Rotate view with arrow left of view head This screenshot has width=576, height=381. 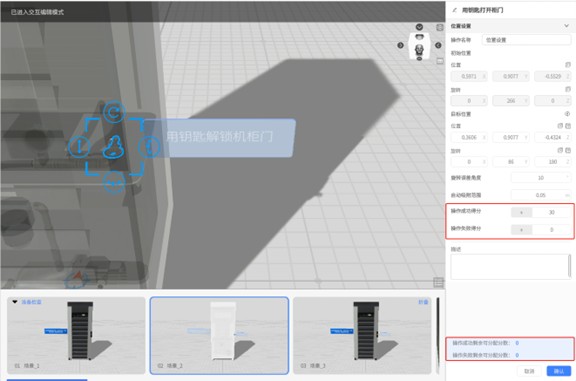click(400, 45)
